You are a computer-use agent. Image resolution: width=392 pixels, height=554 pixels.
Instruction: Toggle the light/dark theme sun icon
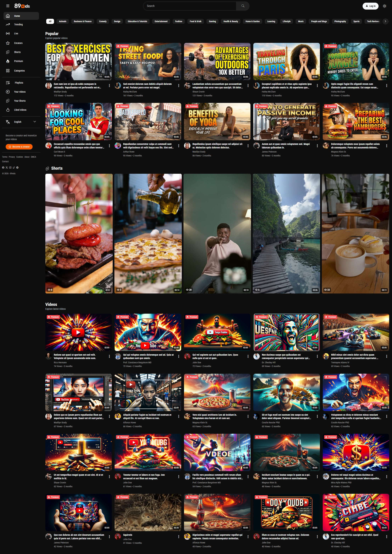[x=385, y=6]
